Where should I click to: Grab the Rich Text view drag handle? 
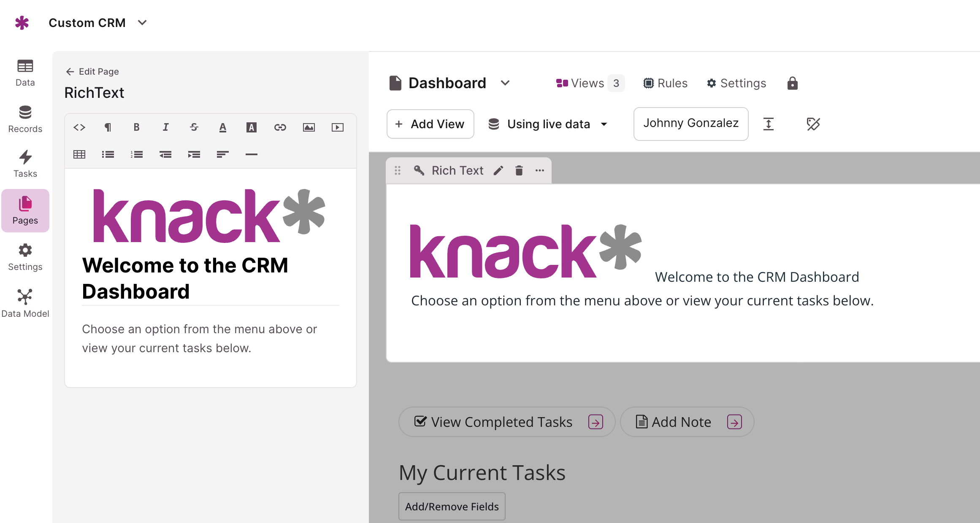click(398, 170)
